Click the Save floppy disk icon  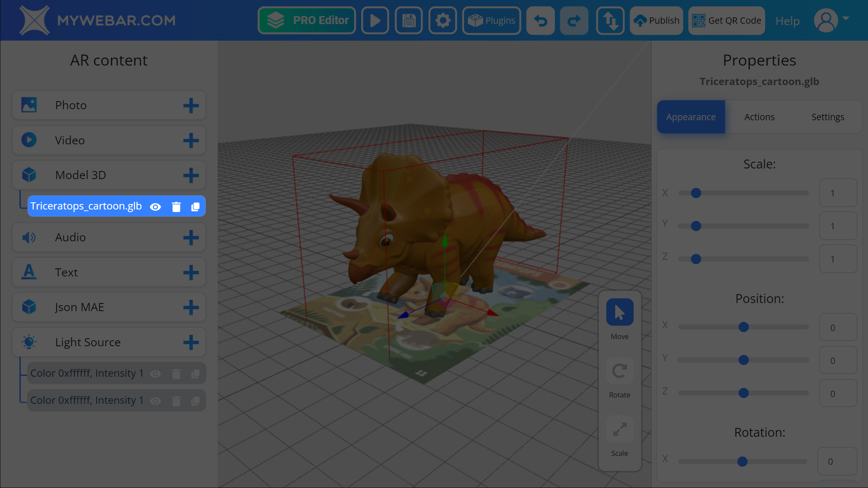coord(409,20)
